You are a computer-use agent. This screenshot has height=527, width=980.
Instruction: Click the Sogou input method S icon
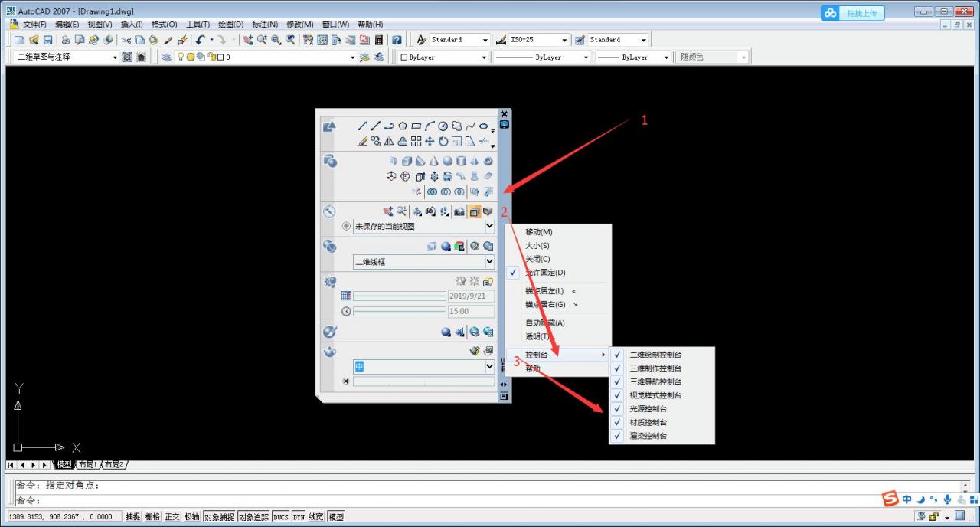pyautogui.click(x=890, y=499)
